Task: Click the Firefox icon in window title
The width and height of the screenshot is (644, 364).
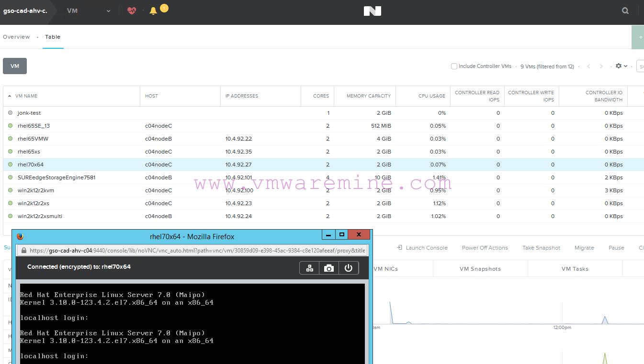Action: click(20, 236)
